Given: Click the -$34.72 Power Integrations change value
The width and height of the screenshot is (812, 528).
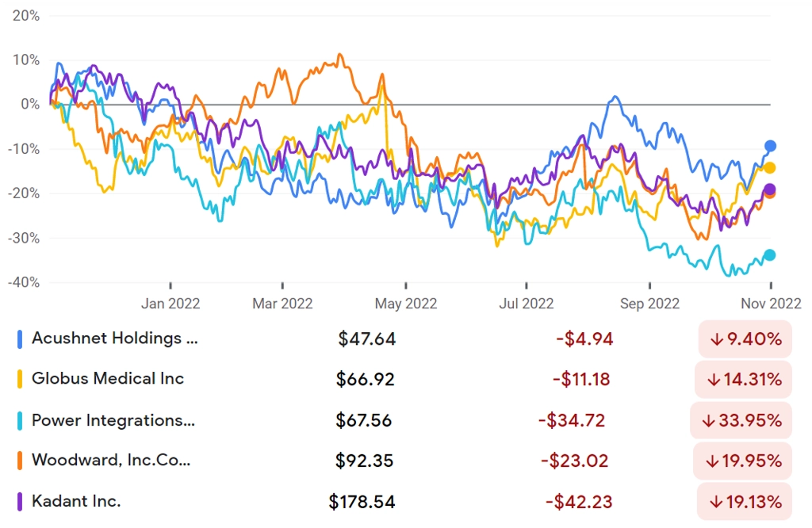Looking at the screenshot, I should tap(572, 420).
